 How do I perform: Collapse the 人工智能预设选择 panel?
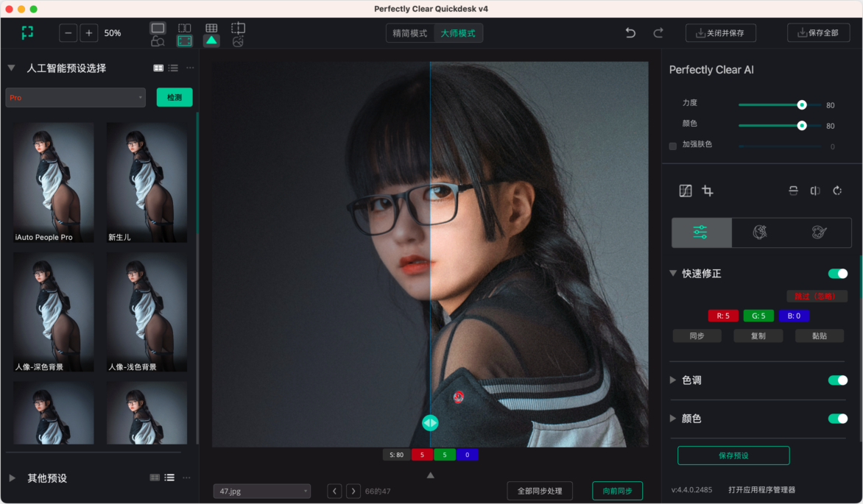[x=11, y=68]
